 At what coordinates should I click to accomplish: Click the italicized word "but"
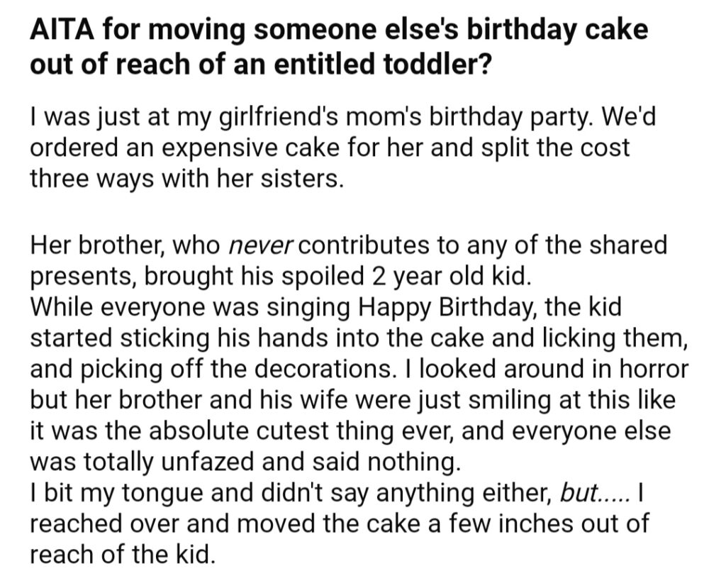(x=579, y=492)
